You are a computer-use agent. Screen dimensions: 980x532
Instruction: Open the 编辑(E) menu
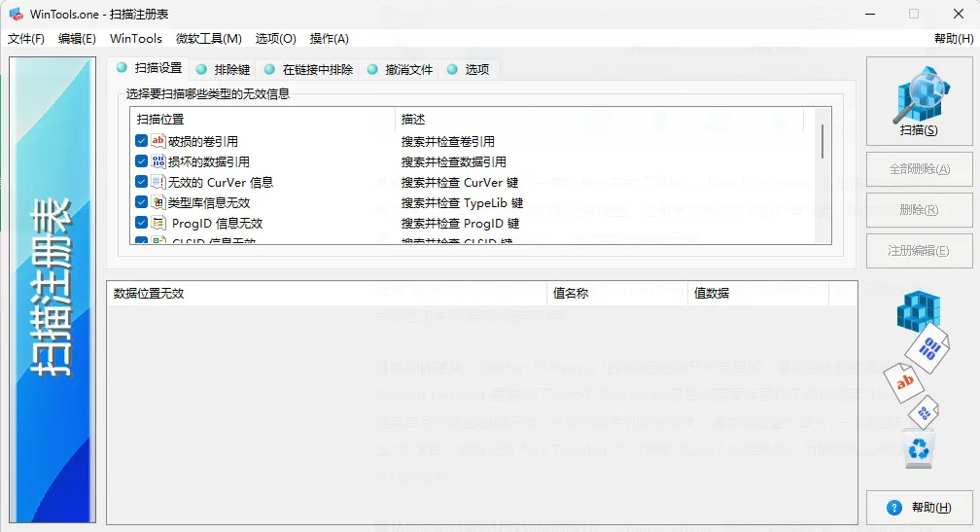tap(77, 39)
